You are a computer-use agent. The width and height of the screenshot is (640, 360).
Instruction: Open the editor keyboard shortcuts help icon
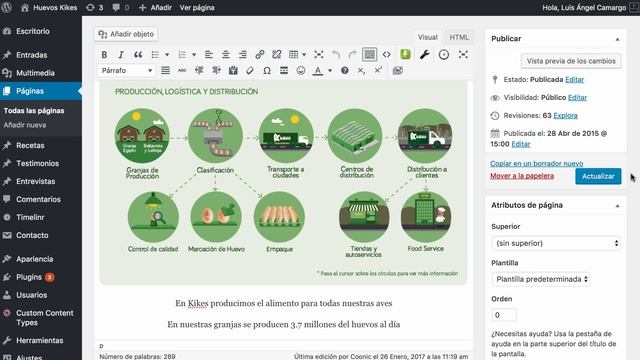pos(345,71)
